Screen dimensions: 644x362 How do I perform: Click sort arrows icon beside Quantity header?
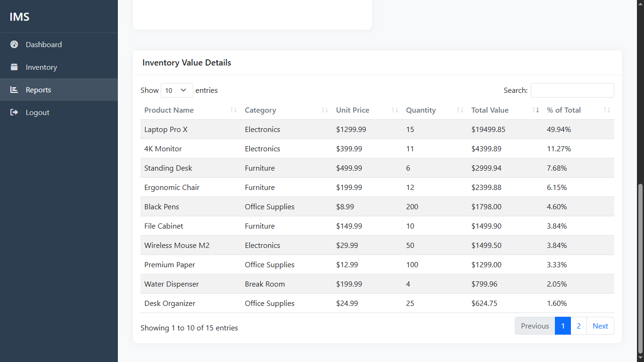tap(460, 110)
